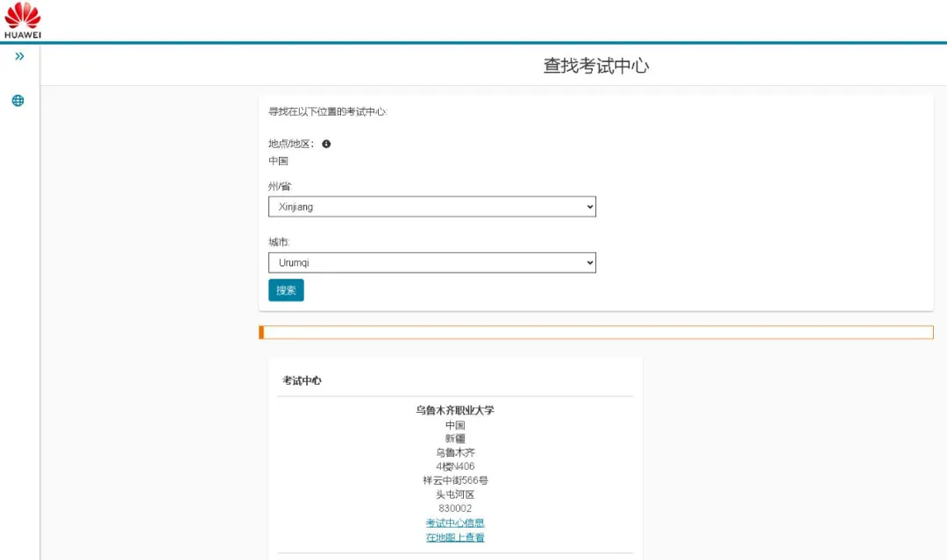Viewport: 947px width, 560px height.
Task: Open the Xinjiang province dropdown
Action: click(431, 206)
